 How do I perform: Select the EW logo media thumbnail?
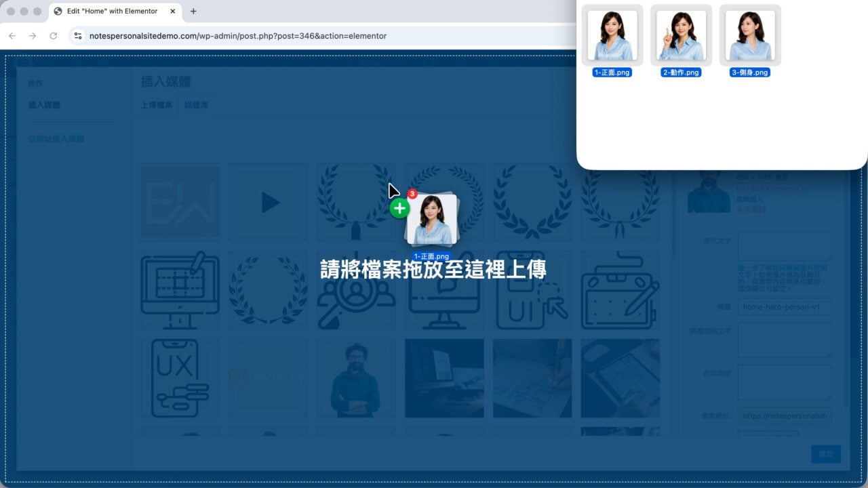pyautogui.click(x=180, y=202)
